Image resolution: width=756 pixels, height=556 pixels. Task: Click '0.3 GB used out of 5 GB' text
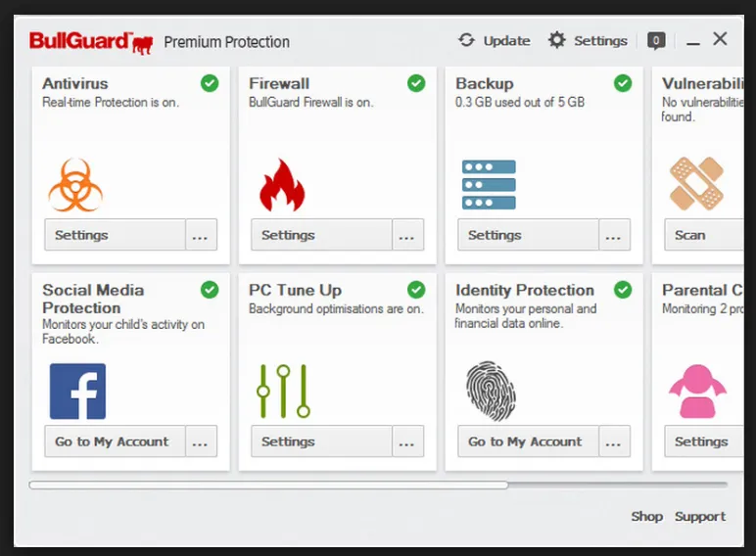[520, 102]
